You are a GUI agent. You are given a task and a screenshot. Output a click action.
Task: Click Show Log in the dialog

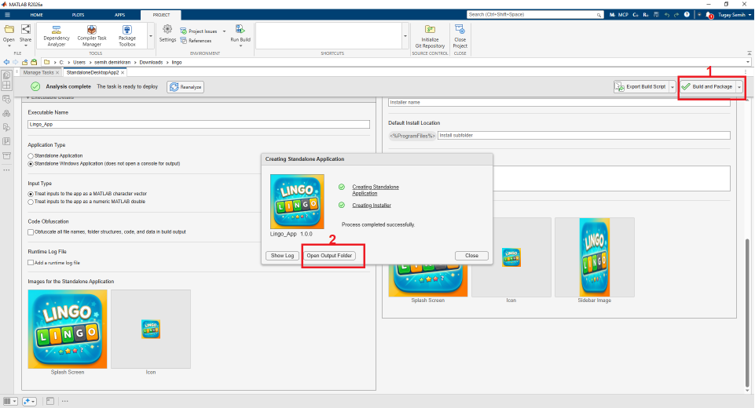click(x=282, y=256)
